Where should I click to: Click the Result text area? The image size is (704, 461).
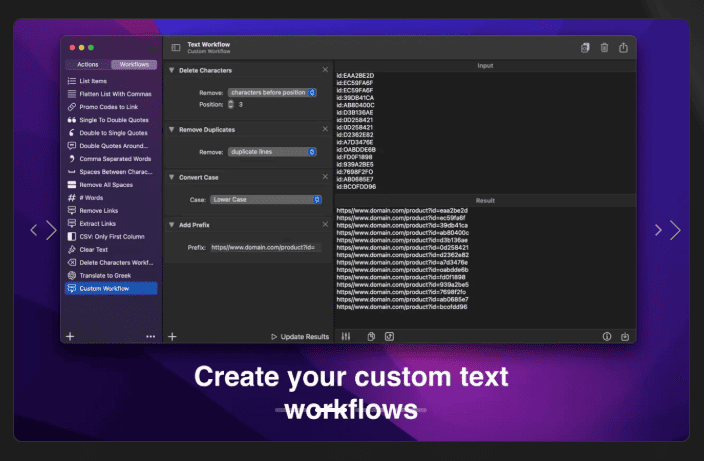pyautogui.click(x=485, y=267)
